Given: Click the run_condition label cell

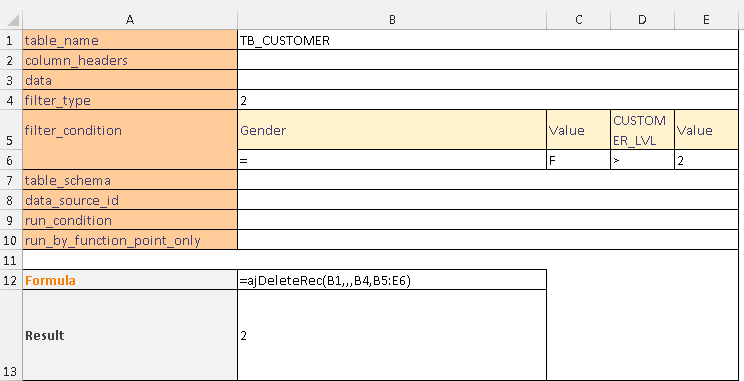Looking at the screenshot, I should 130,219.
